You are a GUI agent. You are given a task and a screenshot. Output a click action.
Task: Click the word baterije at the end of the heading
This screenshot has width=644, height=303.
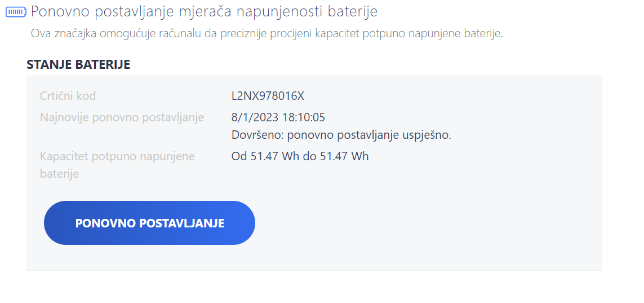[353, 11]
